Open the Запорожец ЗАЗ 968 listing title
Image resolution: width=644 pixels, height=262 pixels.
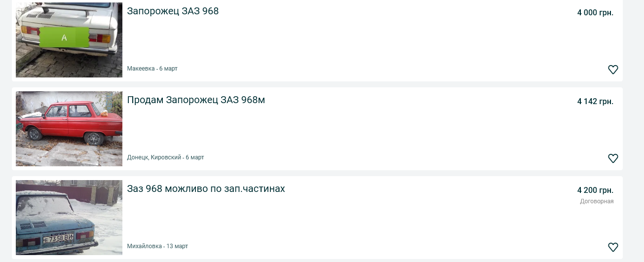pyautogui.click(x=173, y=11)
